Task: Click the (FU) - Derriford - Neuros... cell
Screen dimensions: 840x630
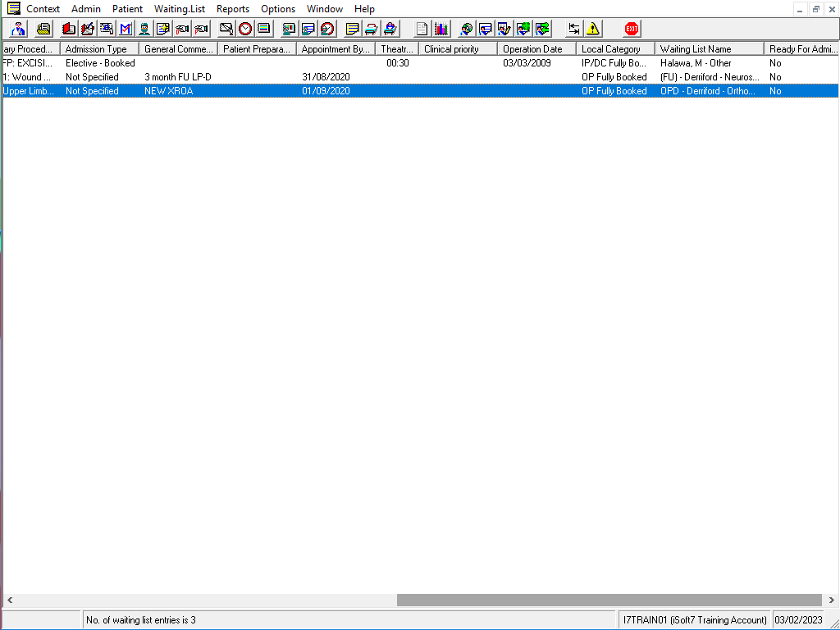Action: (x=710, y=77)
